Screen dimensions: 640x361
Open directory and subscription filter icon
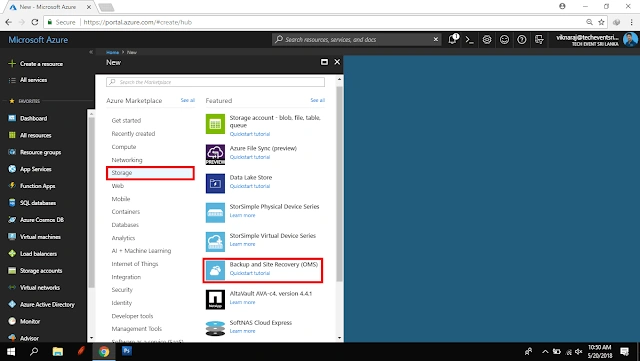coord(539,40)
